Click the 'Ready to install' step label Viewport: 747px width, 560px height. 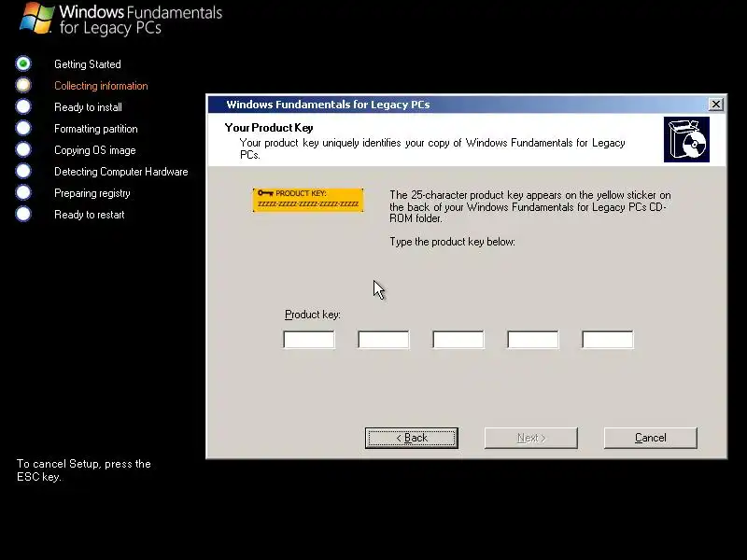88,107
